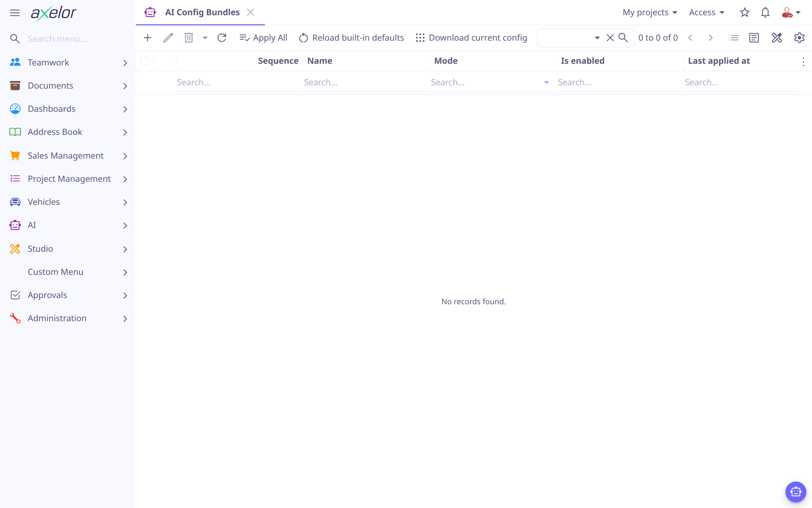Open grid column options kebab menu

pos(803,62)
